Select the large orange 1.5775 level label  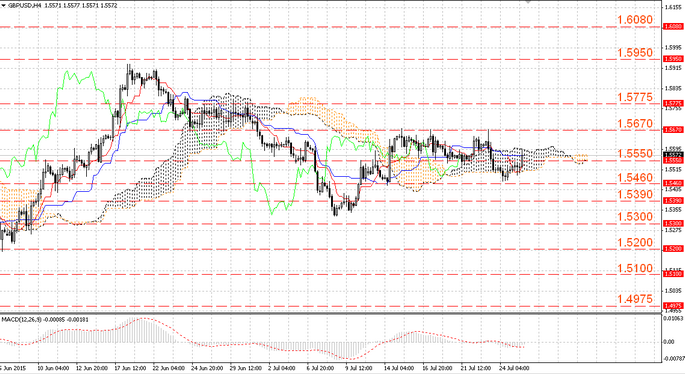[x=635, y=97]
